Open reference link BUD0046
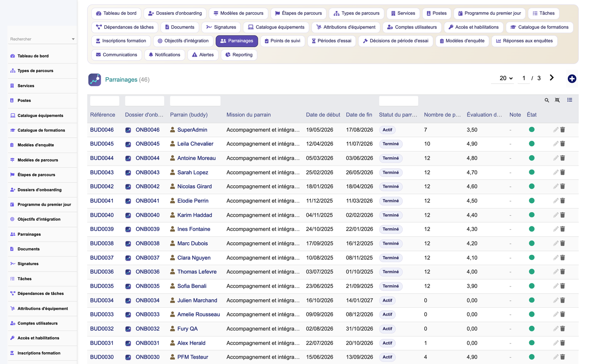Viewport: 589px width, 364px height. (x=102, y=130)
